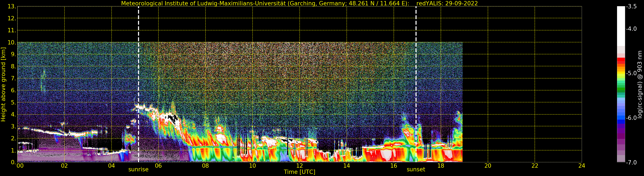Click height axis tick label '6.'
644x176 pixels.
[x=13, y=90]
